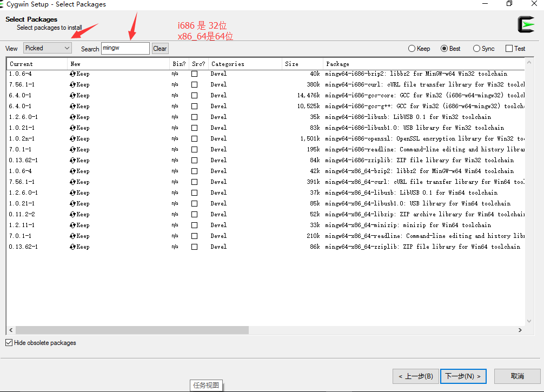The width and height of the screenshot is (544, 392).
Task: Click the Keep cycle icon for mingw64-i686-readline
Action: [72, 150]
